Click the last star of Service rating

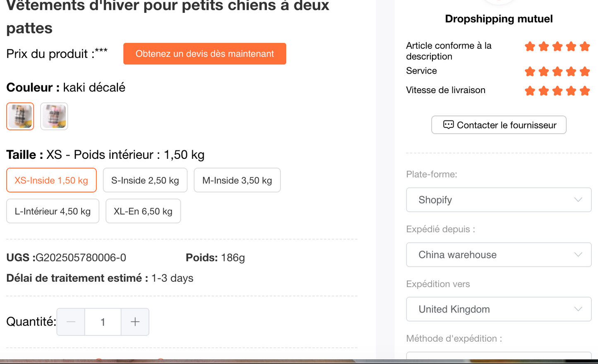tap(585, 72)
